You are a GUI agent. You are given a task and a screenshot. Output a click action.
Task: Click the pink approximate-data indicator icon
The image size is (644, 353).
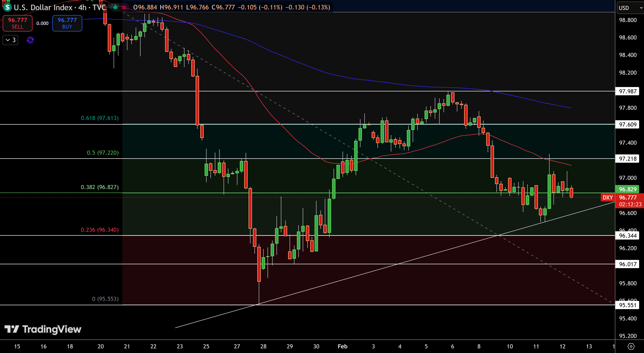click(124, 7)
